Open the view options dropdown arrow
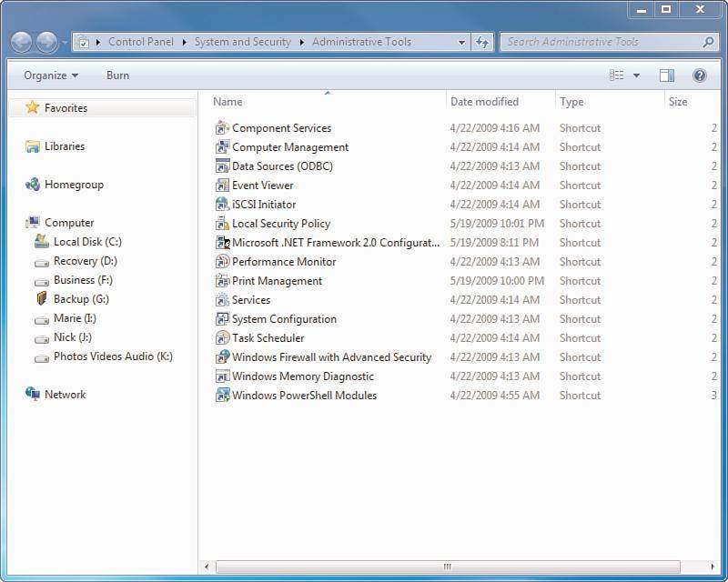The width and height of the screenshot is (728, 582). pos(636,75)
